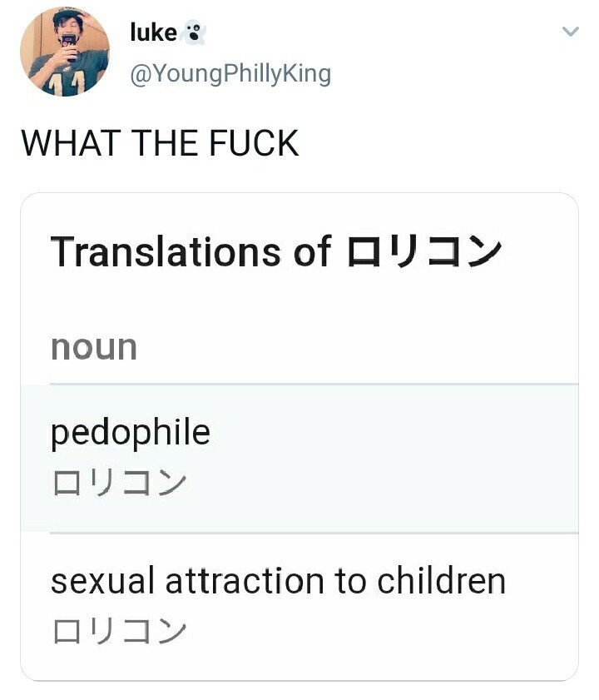Click the "Translations of" heading text
The image size is (599, 700).
pos(191,251)
